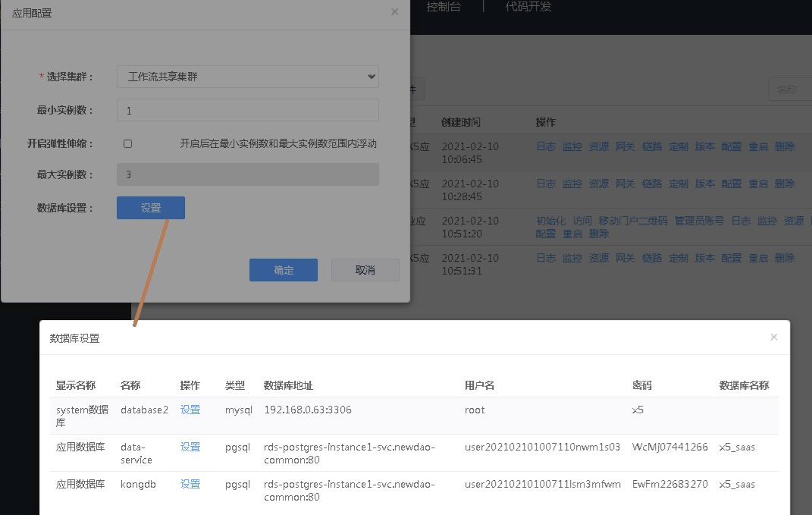Close the 应用配置 dialog

coord(394,12)
